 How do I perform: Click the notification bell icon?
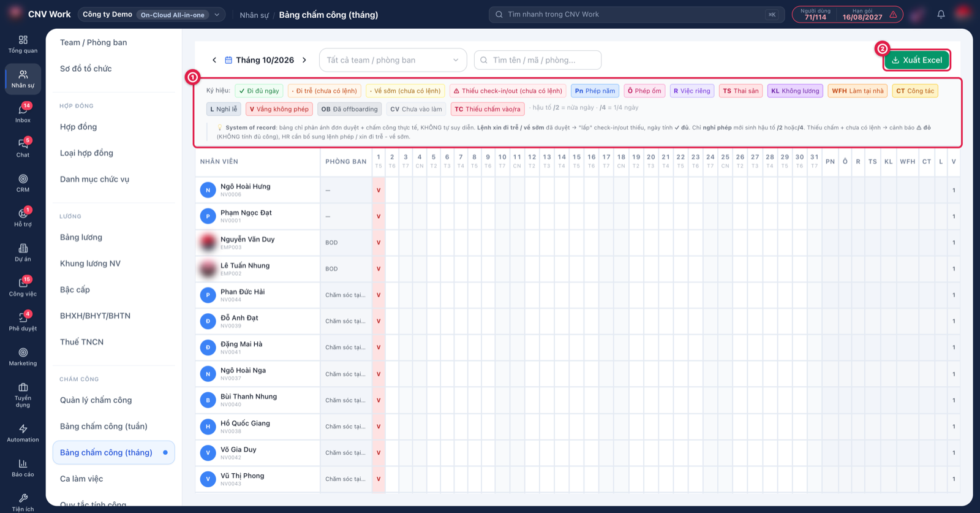[x=941, y=15]
